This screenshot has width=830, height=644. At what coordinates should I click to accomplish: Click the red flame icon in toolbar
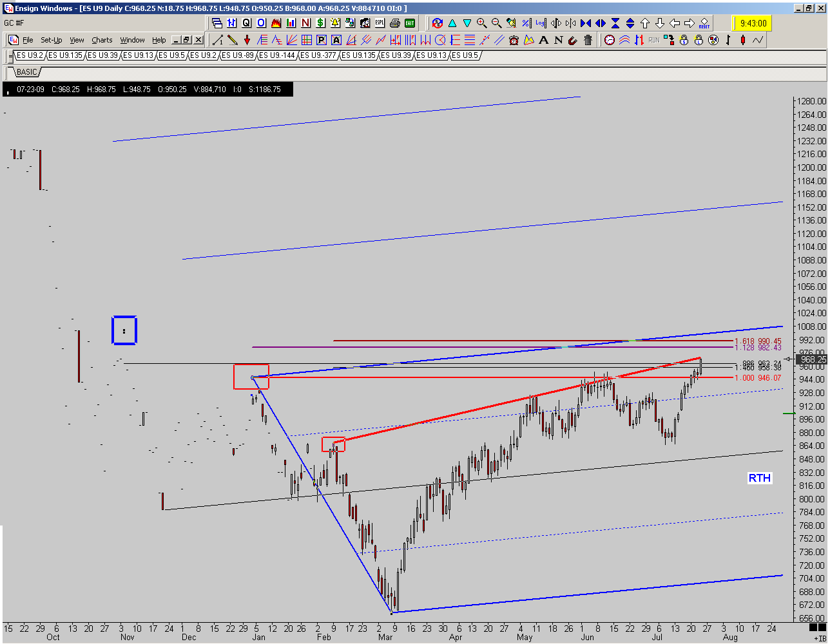click(276, 23)
